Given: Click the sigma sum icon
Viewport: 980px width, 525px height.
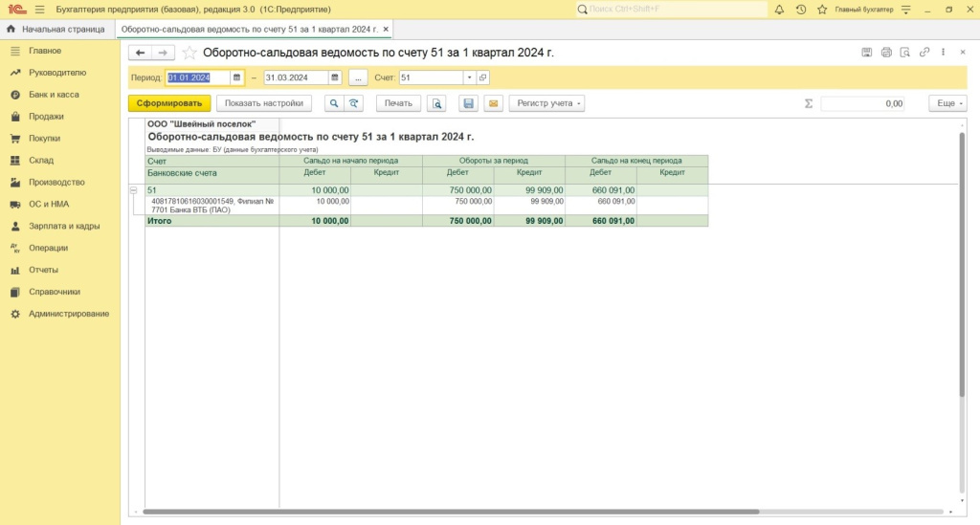Looking at the screenshot, I should coord(808,103).
